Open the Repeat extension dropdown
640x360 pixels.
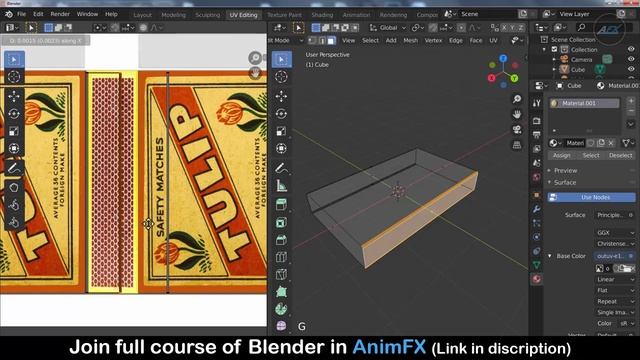pyautogui.click(x=615, y=301)
